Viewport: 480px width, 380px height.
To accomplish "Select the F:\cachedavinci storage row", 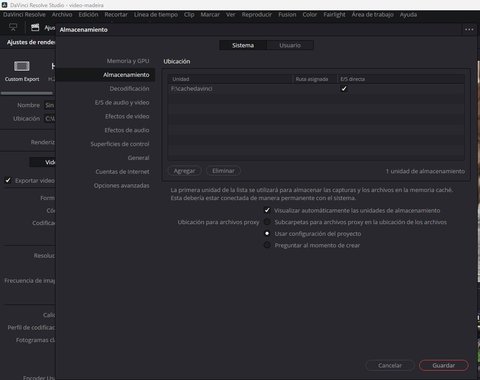I will [x=316, y=89].
